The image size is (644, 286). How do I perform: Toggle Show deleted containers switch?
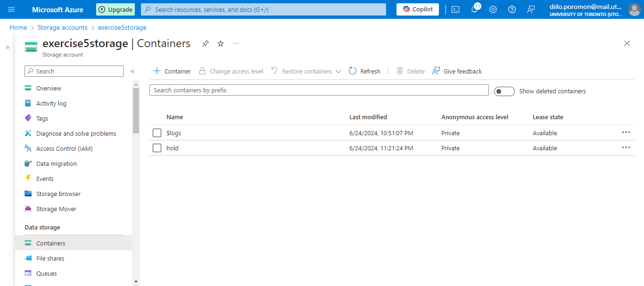tap(504, 91)
